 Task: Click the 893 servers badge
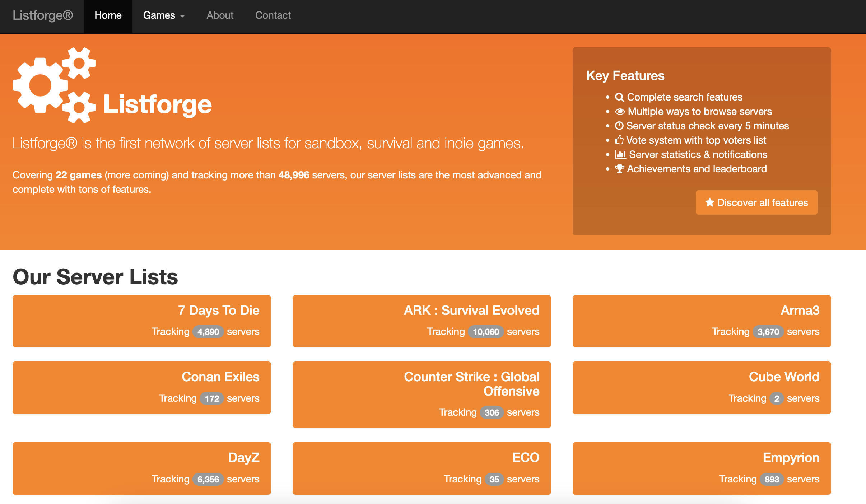[772, 479]
